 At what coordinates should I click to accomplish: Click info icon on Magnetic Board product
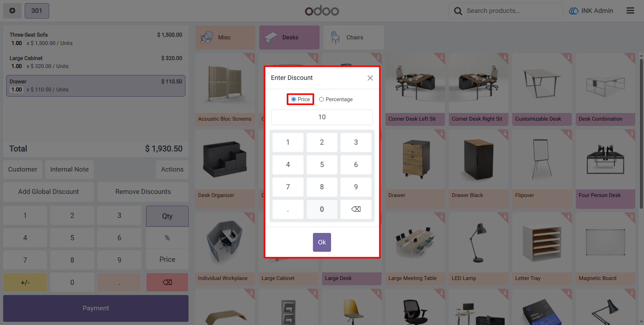631,216
